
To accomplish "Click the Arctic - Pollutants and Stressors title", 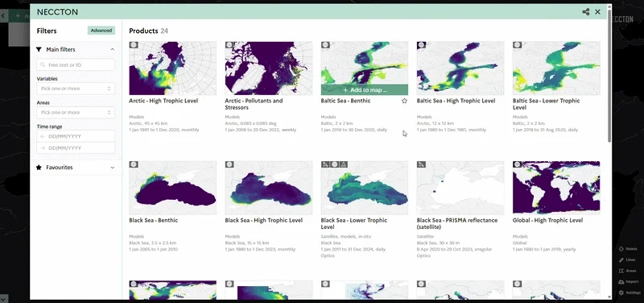I will pyautogui.click(x=254, y=104).
